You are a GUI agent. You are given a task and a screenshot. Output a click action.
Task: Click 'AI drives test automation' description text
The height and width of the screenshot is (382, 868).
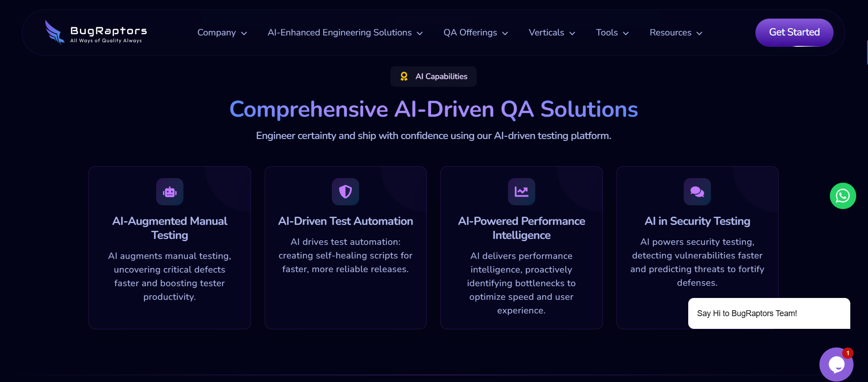click(345, 256)
